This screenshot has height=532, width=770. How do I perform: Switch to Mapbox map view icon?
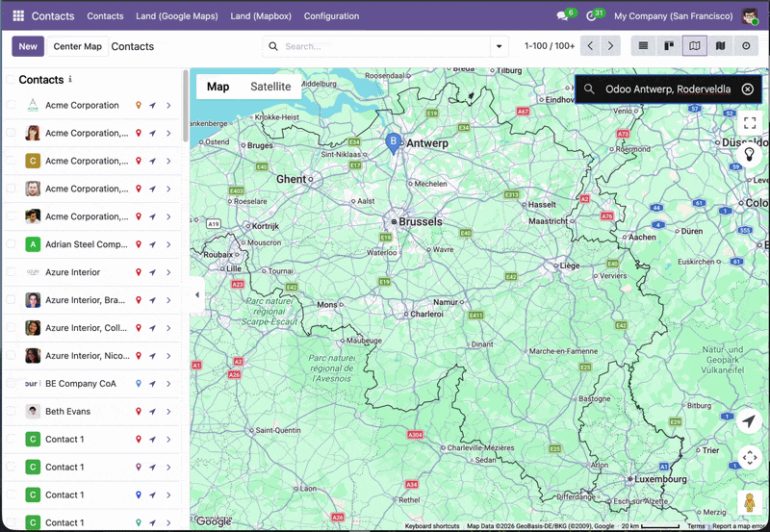click(720, 45)
